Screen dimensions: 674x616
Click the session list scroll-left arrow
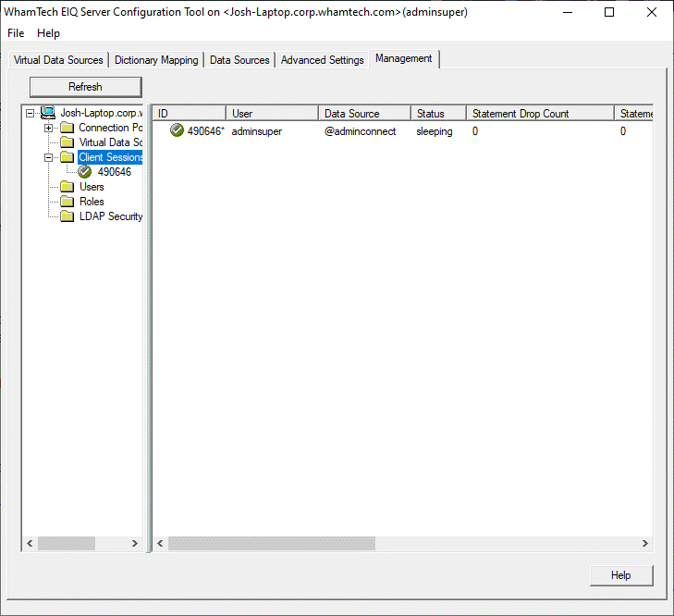[x=160, y=543]
